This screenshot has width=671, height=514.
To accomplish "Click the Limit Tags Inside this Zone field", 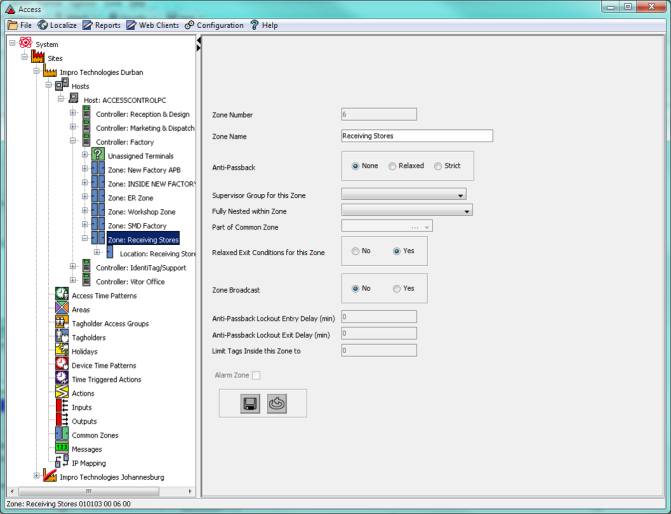I will click(379, 351).
